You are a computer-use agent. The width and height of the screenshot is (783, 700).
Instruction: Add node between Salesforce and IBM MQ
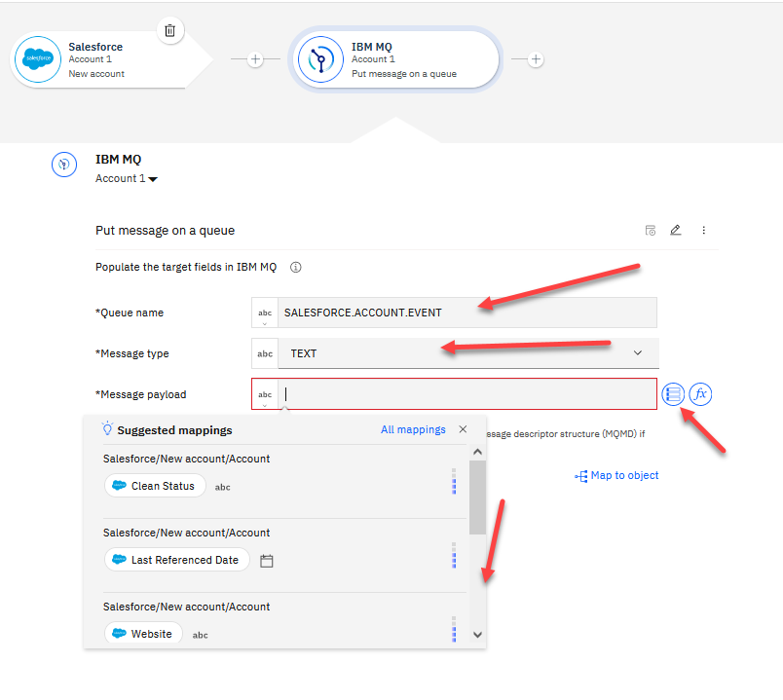pos(255,59)
